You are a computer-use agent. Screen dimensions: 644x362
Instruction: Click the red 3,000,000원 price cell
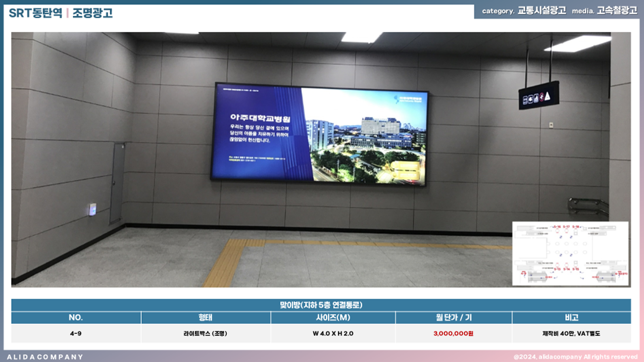(x=453, y=334)
